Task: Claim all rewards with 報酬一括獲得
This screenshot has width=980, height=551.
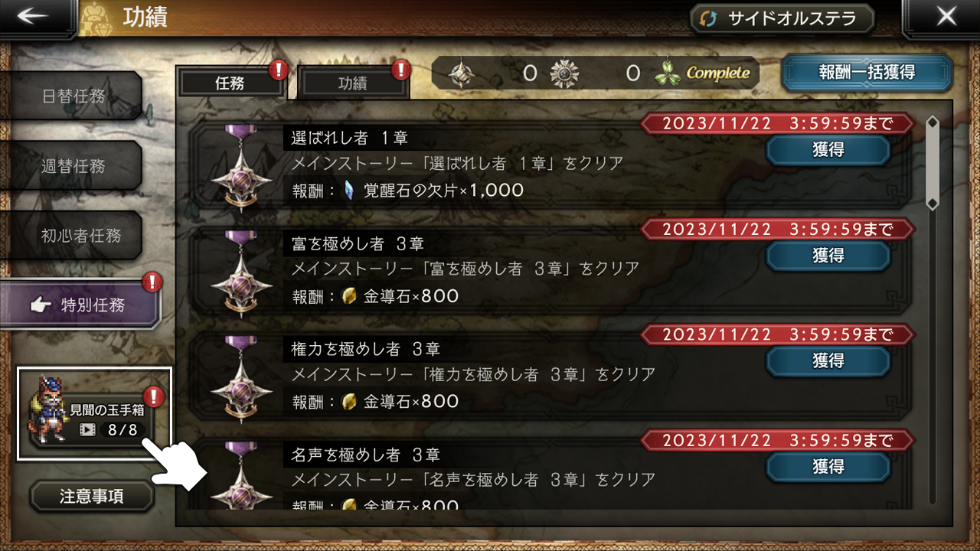Action: (867, 73)
